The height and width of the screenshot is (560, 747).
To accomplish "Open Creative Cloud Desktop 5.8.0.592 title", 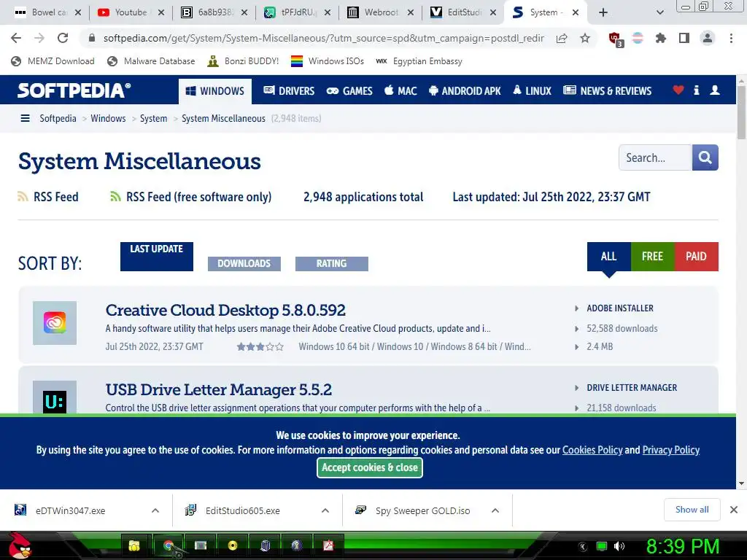I will point(225,310).
